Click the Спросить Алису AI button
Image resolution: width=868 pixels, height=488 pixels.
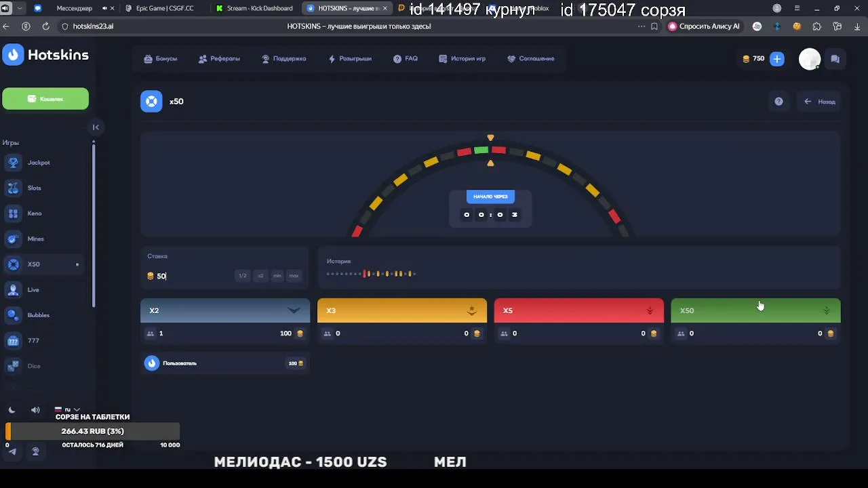(704, 26)
